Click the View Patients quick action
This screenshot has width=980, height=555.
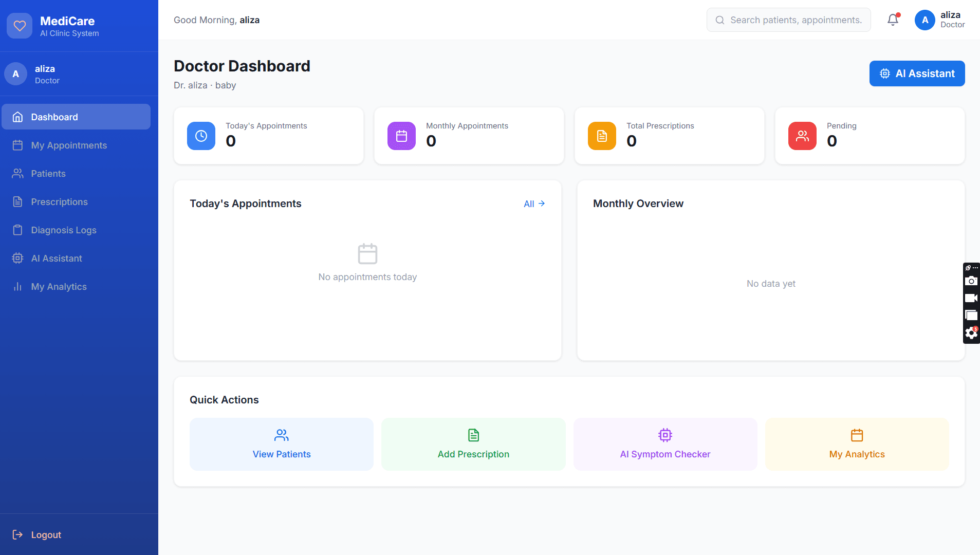pyautogui.click(x=282, y=444)
